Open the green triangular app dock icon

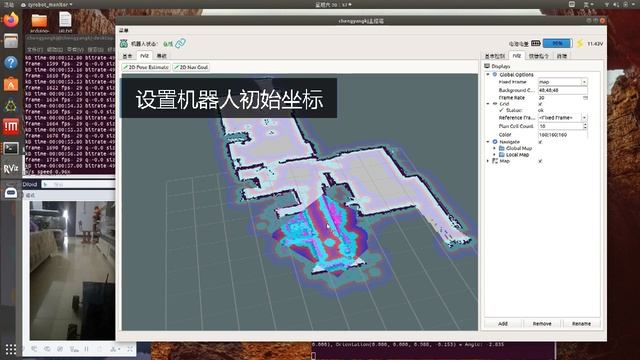coord(11,106)
